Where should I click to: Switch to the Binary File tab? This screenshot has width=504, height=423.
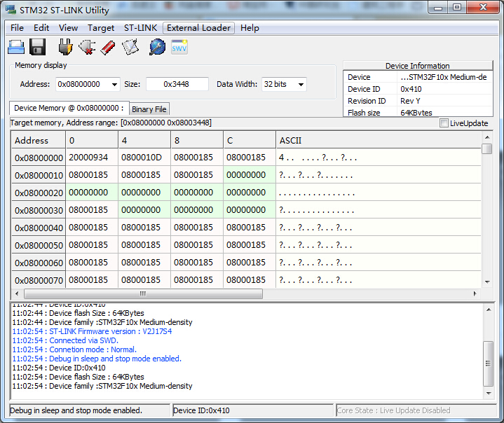coord(149,109)
